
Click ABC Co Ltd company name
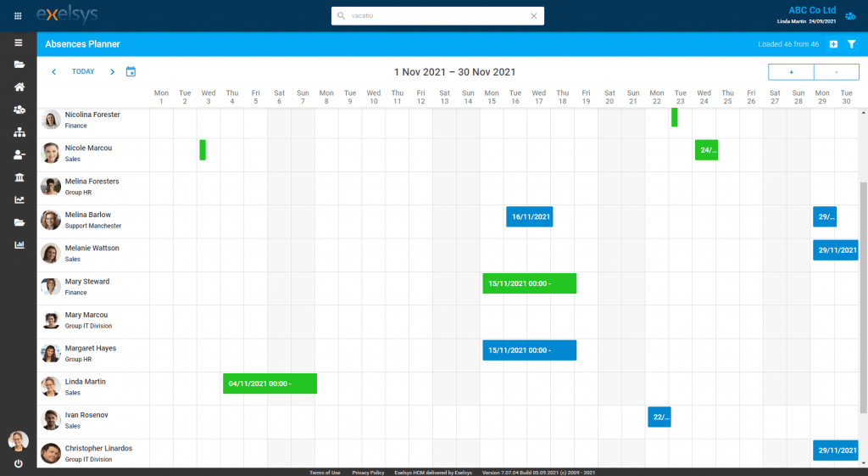click(812, 10)
